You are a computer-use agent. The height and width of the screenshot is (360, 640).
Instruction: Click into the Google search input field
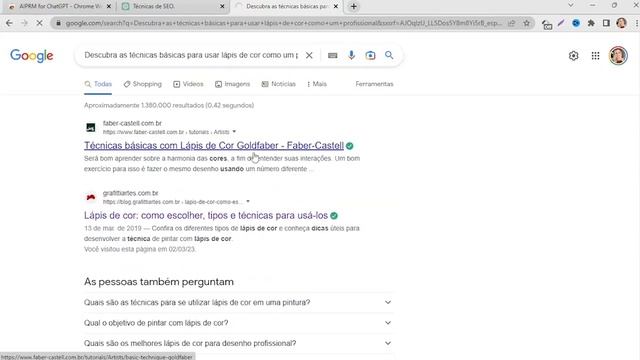(x=191, y=55)
